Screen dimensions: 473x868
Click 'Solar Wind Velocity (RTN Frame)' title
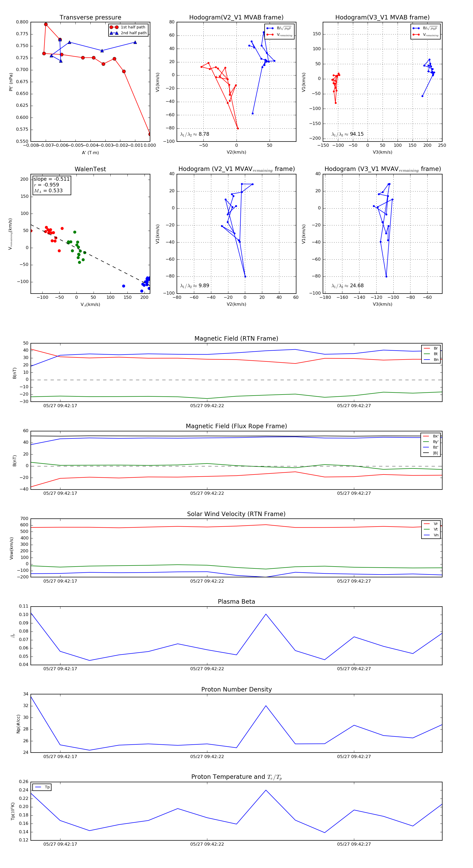pos(236,514)
